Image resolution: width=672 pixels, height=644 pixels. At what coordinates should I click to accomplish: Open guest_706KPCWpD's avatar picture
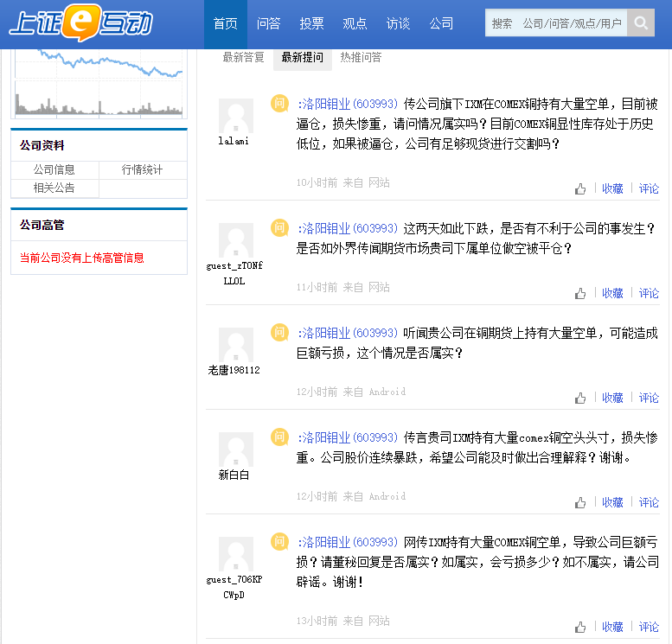236,554
